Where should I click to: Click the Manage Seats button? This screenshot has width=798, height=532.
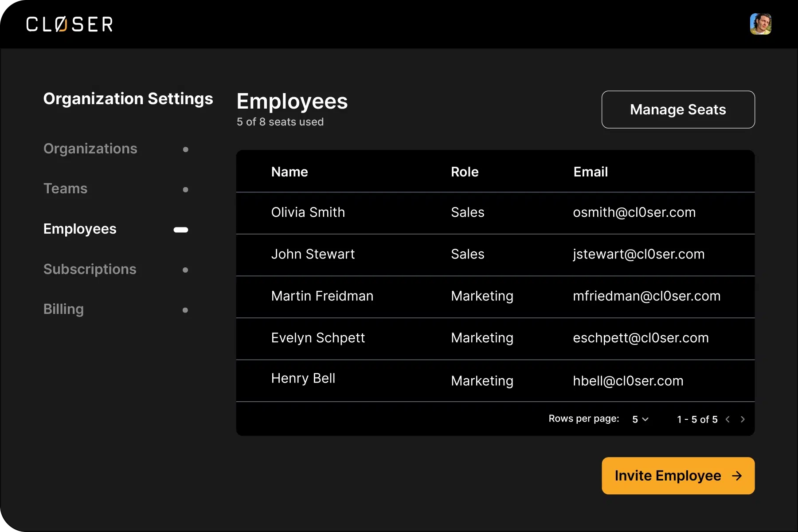point(678,110)
